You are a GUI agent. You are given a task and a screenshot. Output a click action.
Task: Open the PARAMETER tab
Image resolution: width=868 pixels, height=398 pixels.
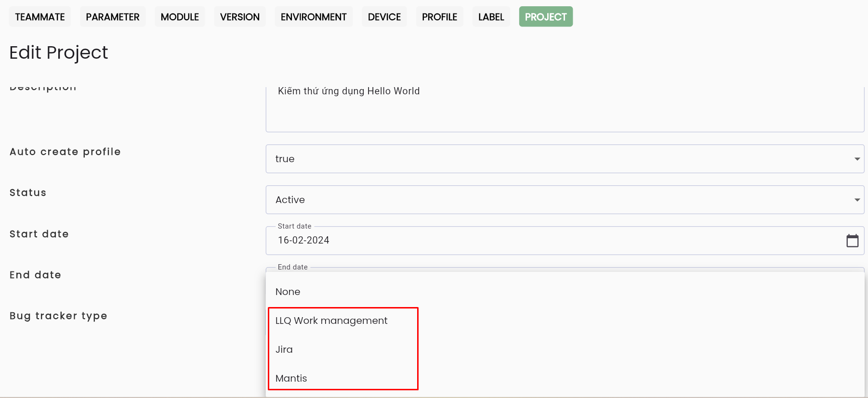(113, 17)
